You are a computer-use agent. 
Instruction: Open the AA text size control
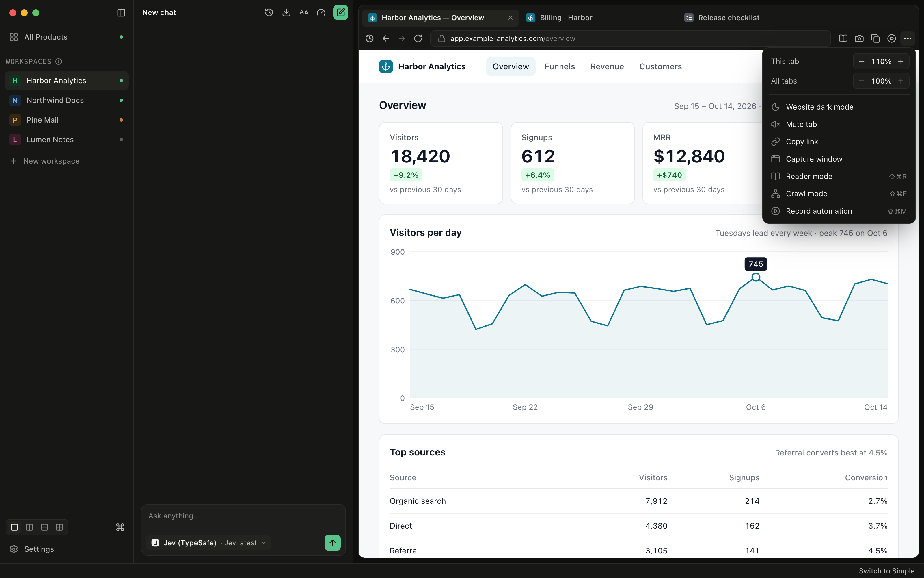303,13
